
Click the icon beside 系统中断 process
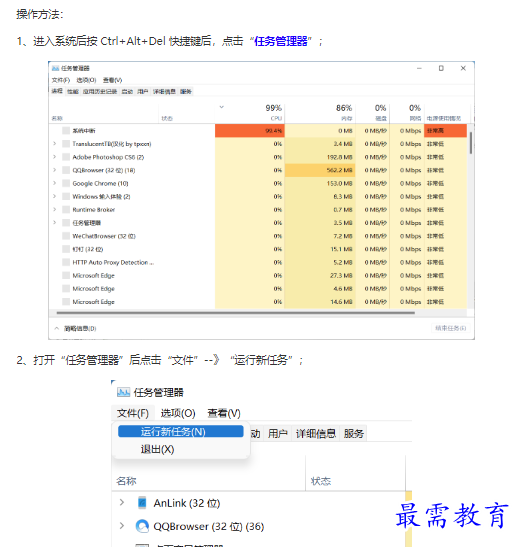coord(66,130)
